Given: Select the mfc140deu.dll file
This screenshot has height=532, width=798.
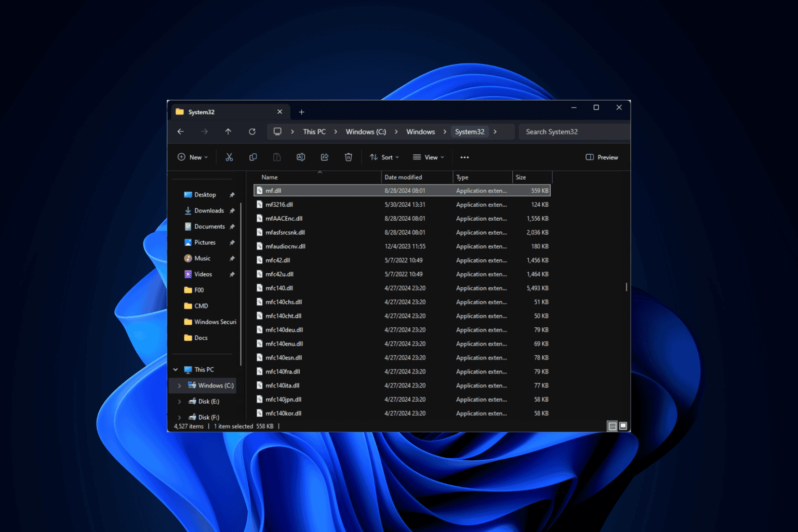Looking at the screenshot, I should (402, 330).
